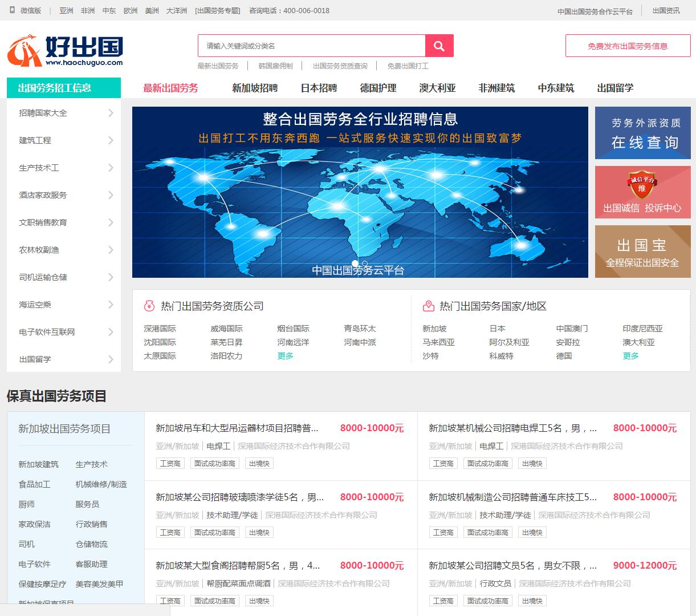The image size is (696, 616).
Task: Click 帮厨配菜面点调酒 tag
Action: (238, 583)
